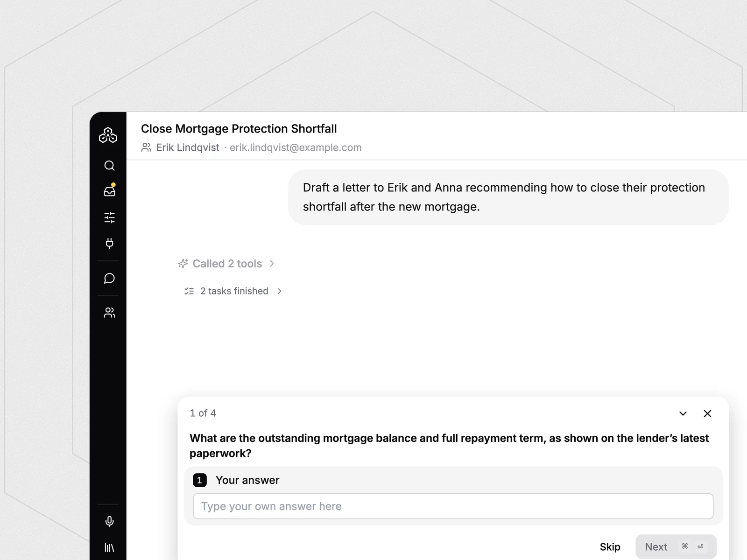This screenshot has height=560, width=747.
Task: Click the contact icon beside Erik Lindqvist
Action: coord(146,147)
